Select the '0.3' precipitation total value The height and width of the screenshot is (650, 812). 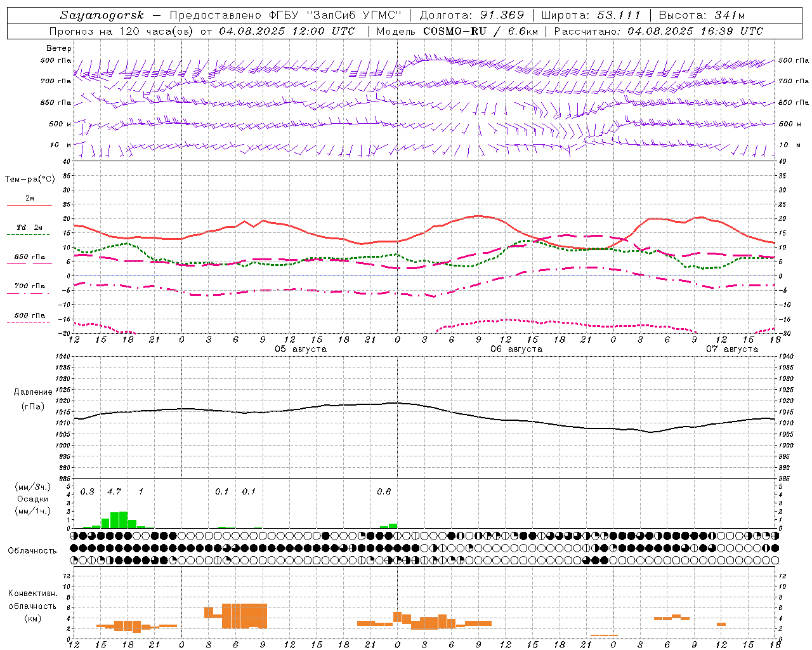(87, 492)
